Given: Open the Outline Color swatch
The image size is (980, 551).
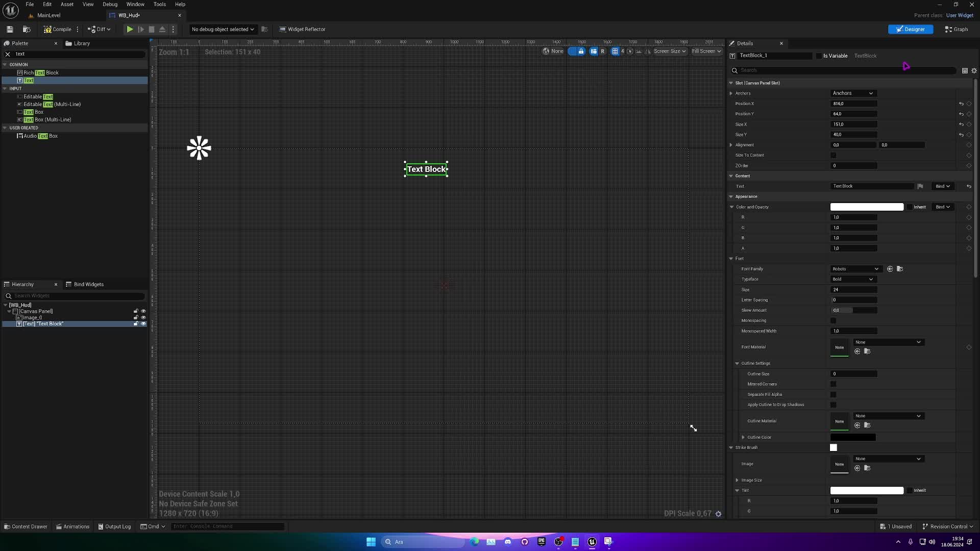Looking at the screenshot, I should point(853,437).
